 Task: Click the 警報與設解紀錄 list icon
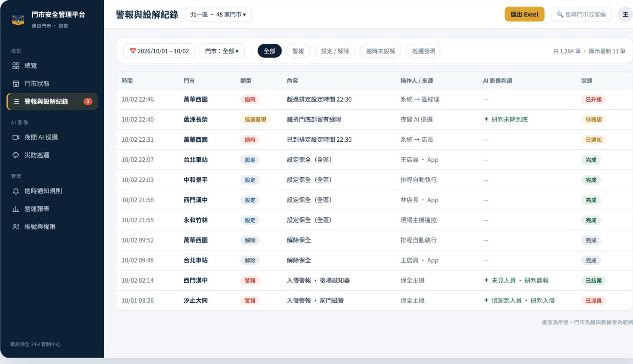[16, 102]
